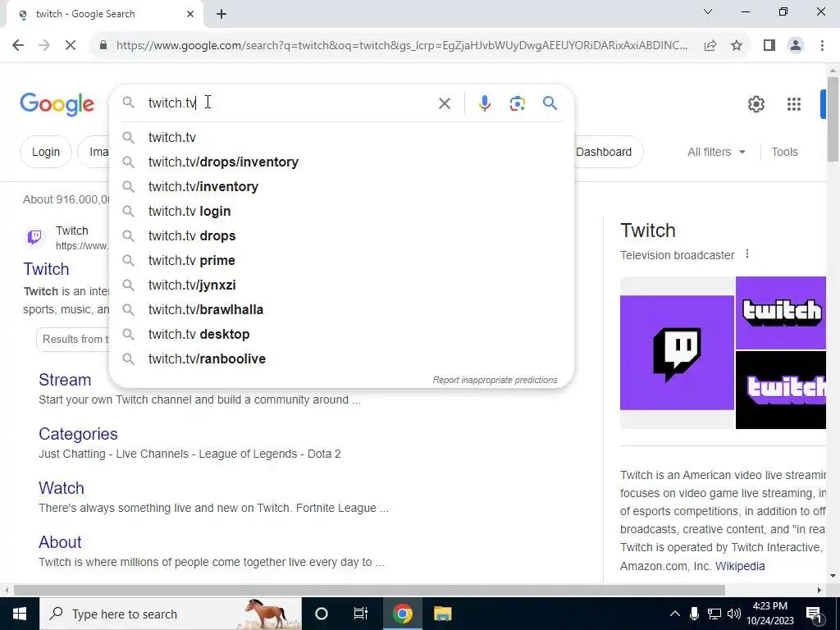
Task: Expand the All filters dropdown
Action: coord(716,152)
